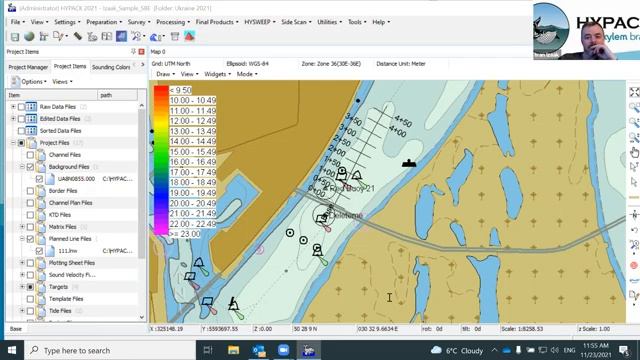Select the pan hand tool on map toolbar
Viewport: 640px width, 360px height.
[x=634, y=152]
